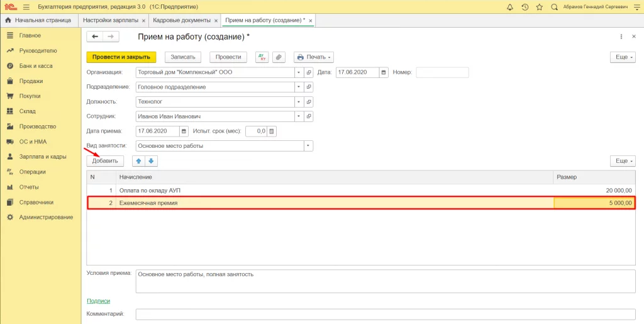
Task: Click the search magnifier icon
Action: click(x=554, y=7)
